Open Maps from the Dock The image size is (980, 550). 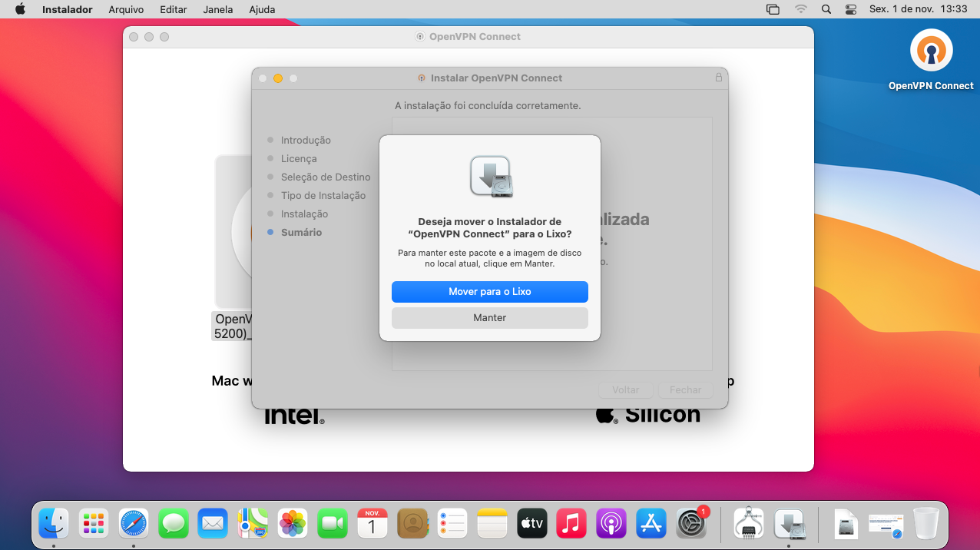pos(253,524)
